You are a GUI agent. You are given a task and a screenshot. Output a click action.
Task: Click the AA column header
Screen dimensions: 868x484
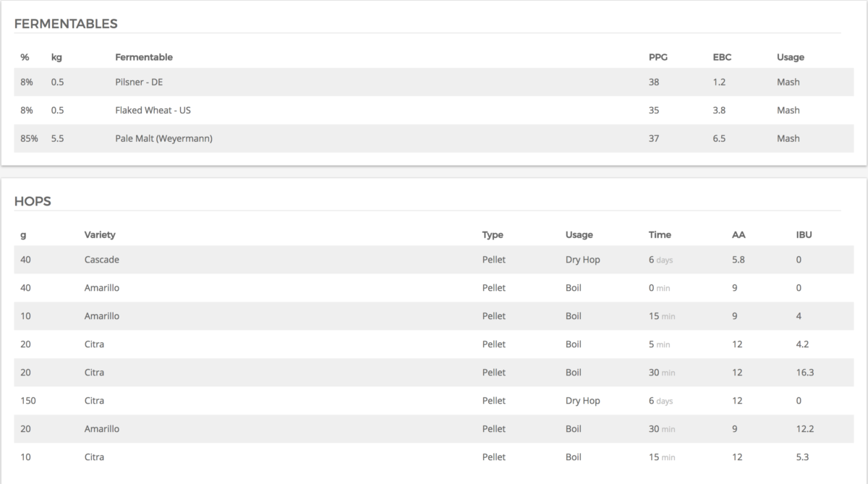[x=738, y=234]
